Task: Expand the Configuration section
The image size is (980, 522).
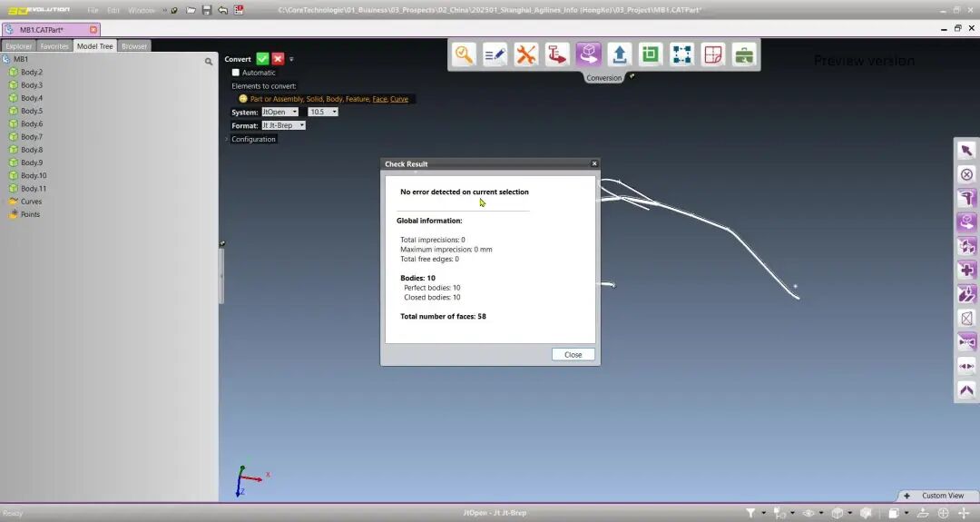Action: (251, 139)
